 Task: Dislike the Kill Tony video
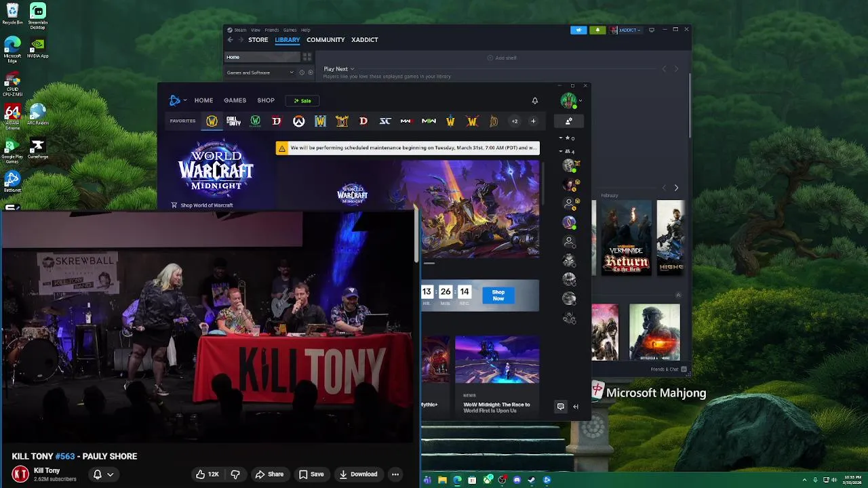(x=235, y=474)
